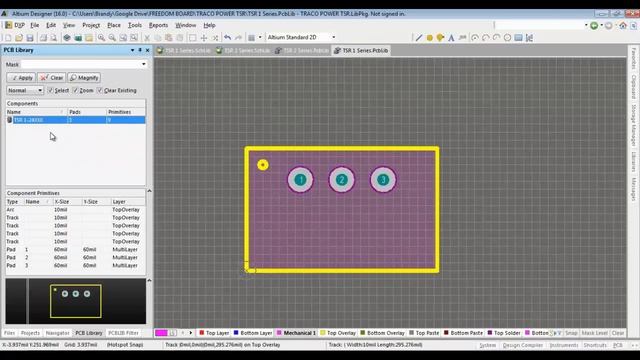640x360 pixels.
Task: Click the Home page icon
Action: coord(623,25)
